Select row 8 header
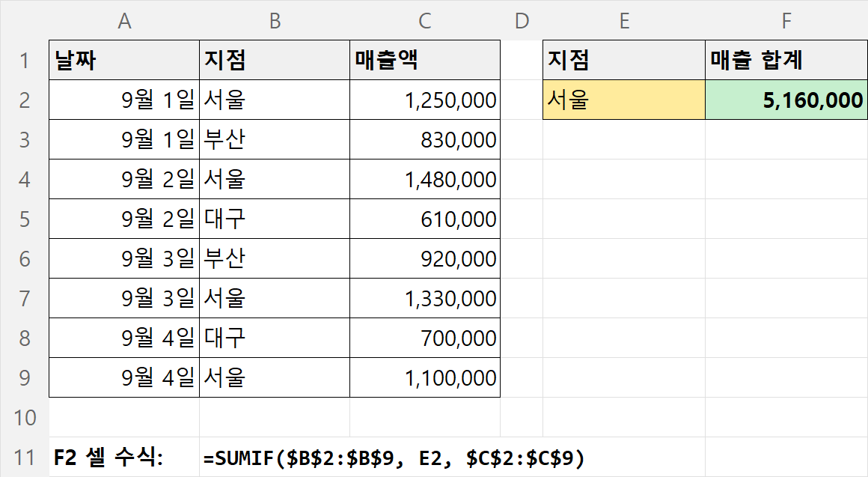Screen dimensions: 868x477 point(25,338)
